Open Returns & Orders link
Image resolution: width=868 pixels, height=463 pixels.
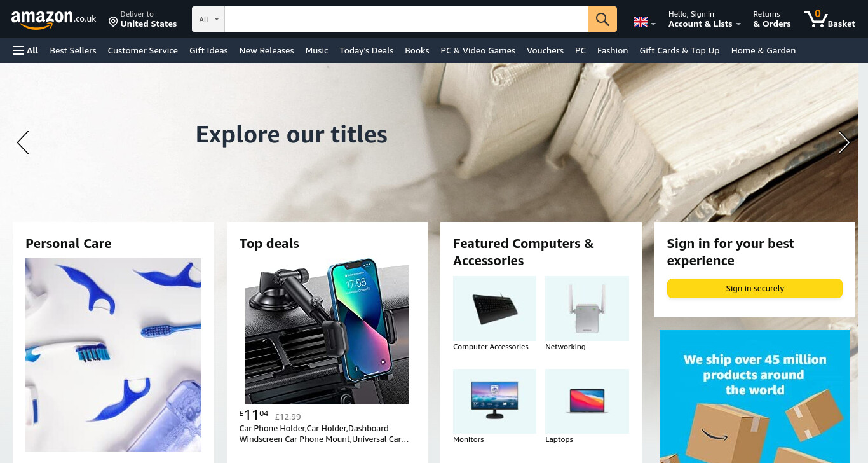[x=772, y=19]
